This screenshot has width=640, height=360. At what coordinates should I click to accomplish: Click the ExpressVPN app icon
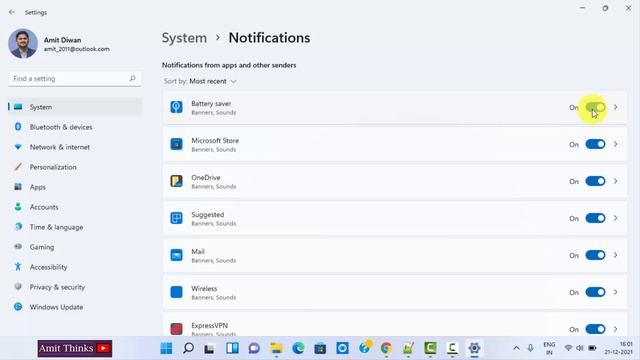coord(176,329)
